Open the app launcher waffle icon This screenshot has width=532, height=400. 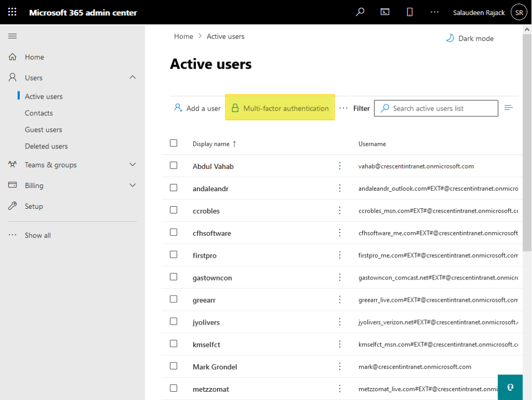point(12,12)
